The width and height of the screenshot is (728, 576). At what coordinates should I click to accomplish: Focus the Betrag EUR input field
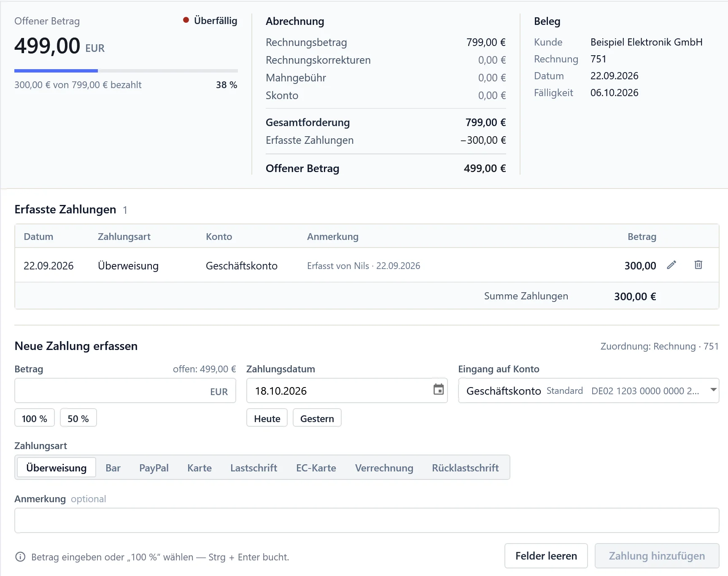(125, 390)
